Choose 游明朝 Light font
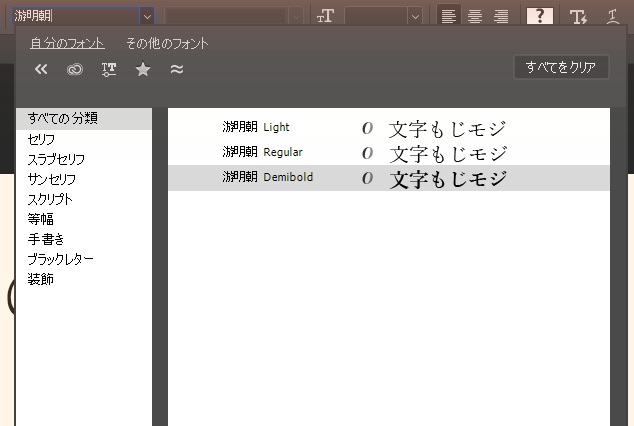Screen dimensions: 634x426 coord(389,128)
